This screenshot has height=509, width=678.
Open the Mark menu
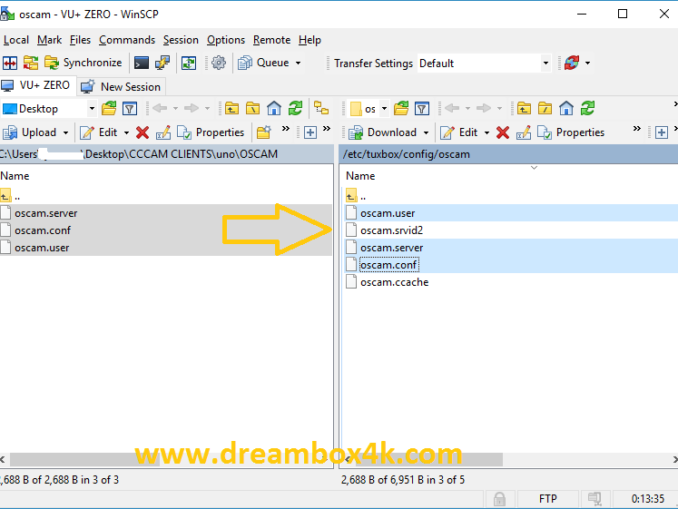tap(49, 40)
